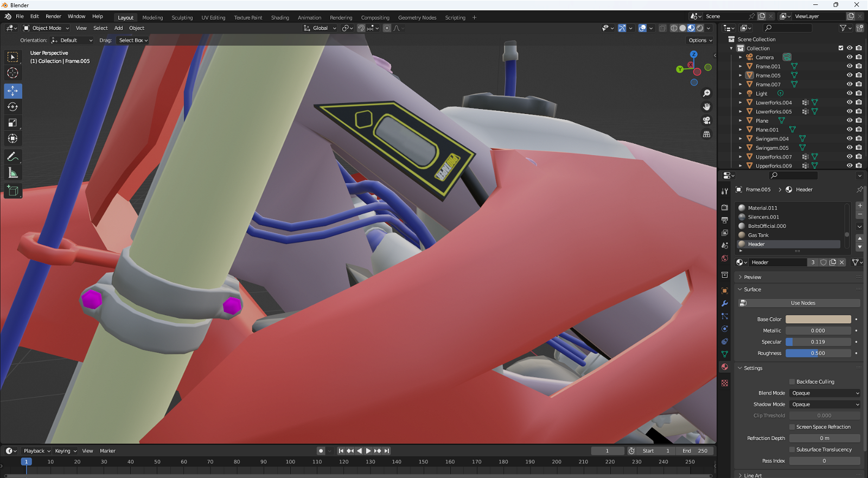Open the Blend Mode dropdown
868x478 pixels.
(x=825, y=393)
